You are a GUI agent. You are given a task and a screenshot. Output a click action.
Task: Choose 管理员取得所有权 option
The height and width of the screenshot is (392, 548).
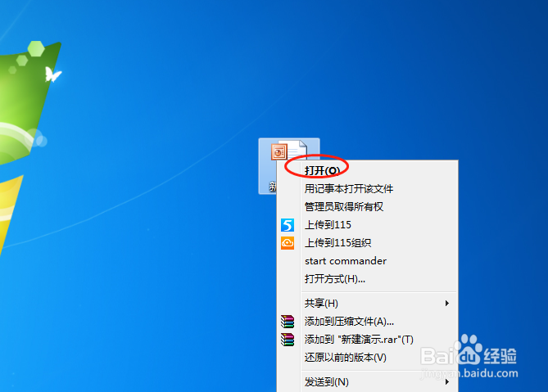pyautogui.click(x=367, y=207)
